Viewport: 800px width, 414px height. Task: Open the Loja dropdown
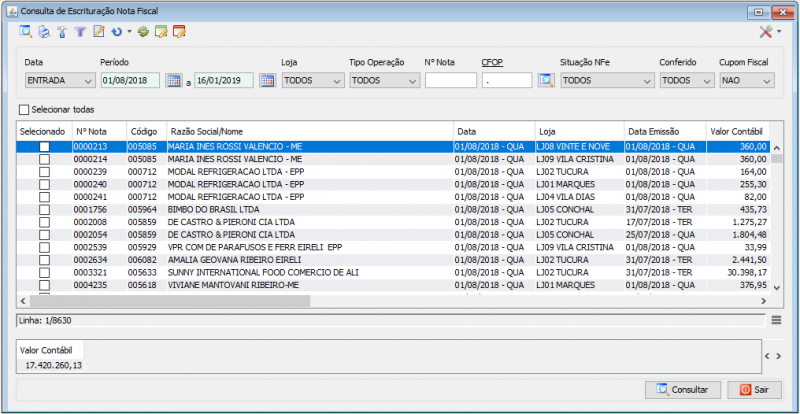(313, 81)
